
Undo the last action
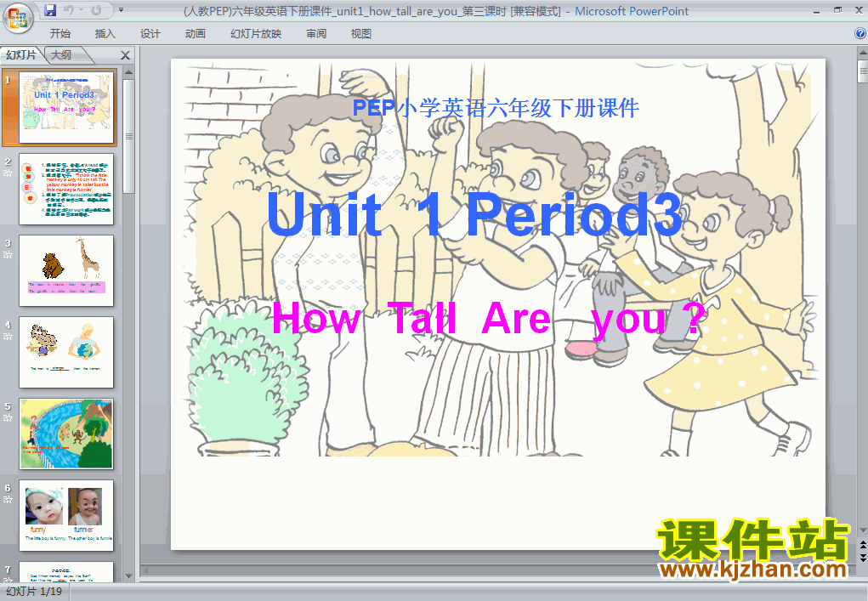point(69,10)
